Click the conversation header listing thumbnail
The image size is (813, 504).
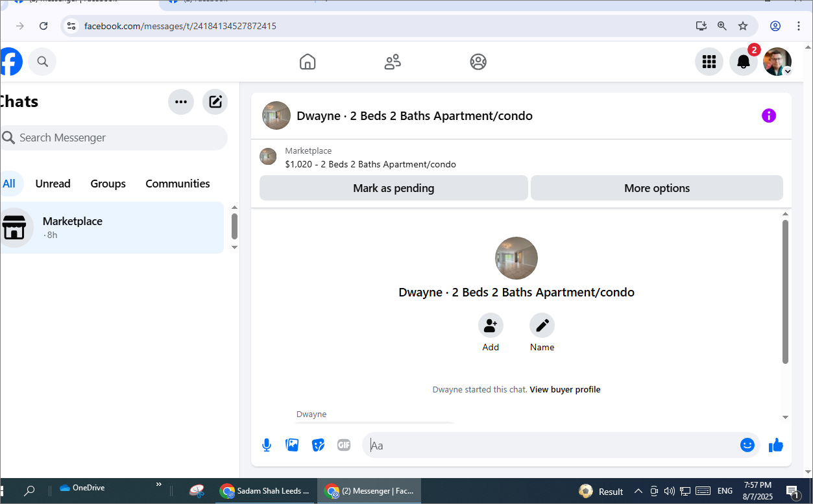point(276,115)
